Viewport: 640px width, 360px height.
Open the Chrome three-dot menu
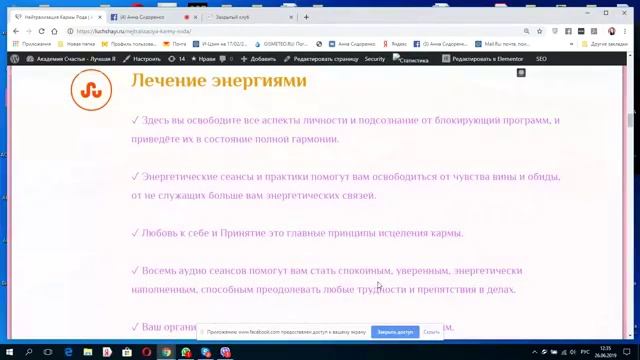pyautogui.click(x=624, y=31)
